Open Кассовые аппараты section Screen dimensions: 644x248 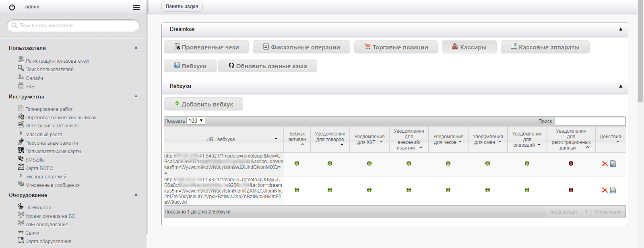pyautogui.click(x=545, y=47)
